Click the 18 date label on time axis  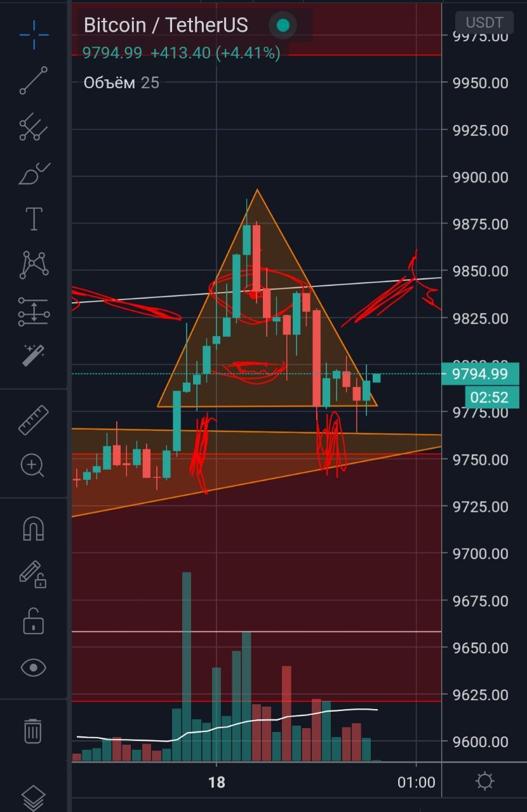pos(217,782)
